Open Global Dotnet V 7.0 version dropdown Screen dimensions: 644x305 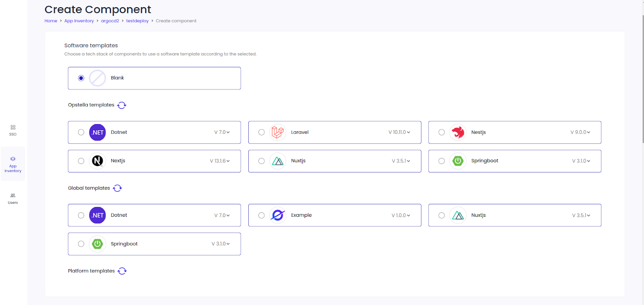[222, 215]
